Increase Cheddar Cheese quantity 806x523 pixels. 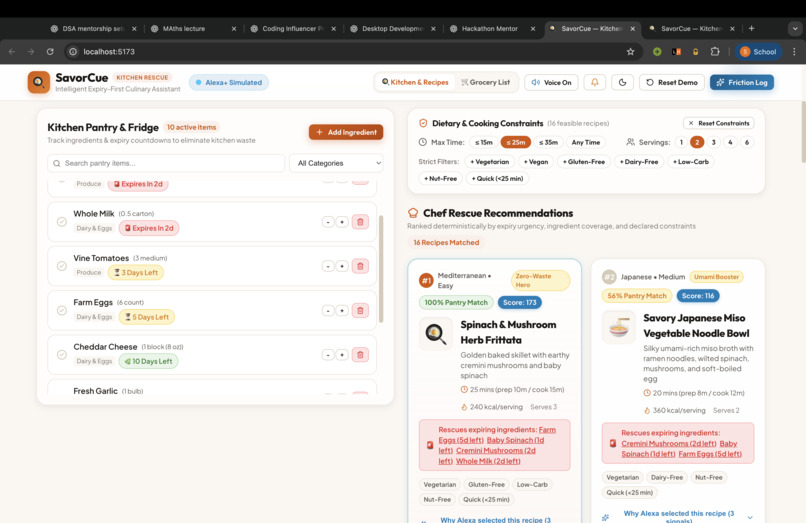click(342, 354)
